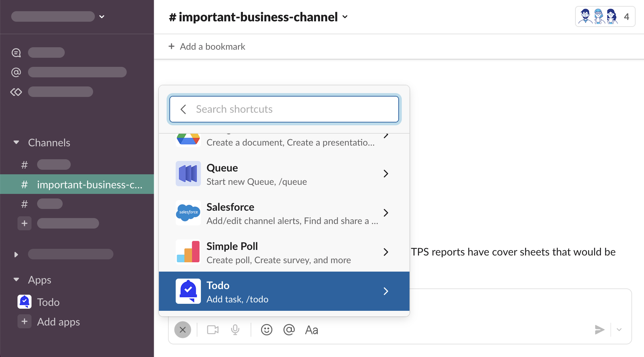This screenshot has width=644, height=357.
Task: Click the video camera icon in composer
Action: [x=212, y=330]
